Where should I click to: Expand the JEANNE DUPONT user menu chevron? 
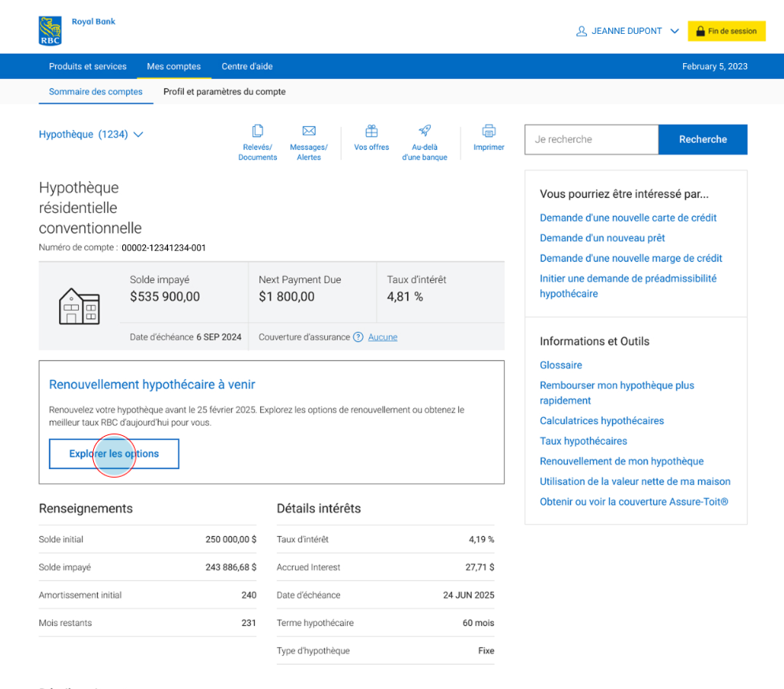(x=674, y=31)
